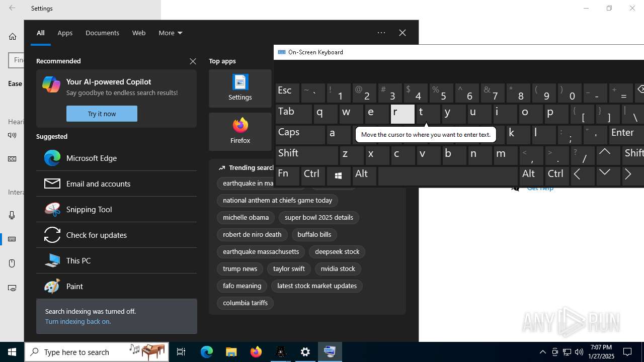
Task: Click the Find a setting field
Action: tap(16, 60)
